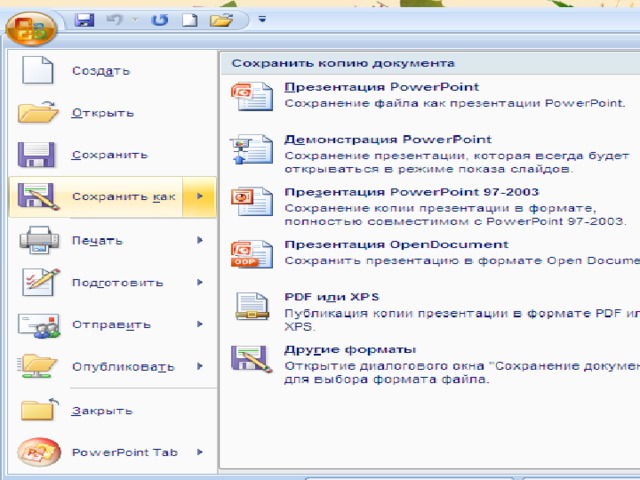Choose Подготовить menu label

tap(118, 282)
